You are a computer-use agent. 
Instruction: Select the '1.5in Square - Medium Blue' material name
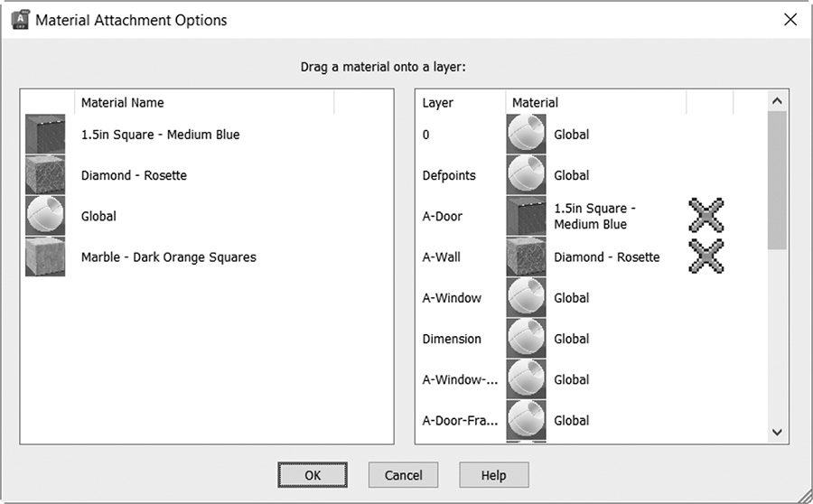[x=160, y=135]
